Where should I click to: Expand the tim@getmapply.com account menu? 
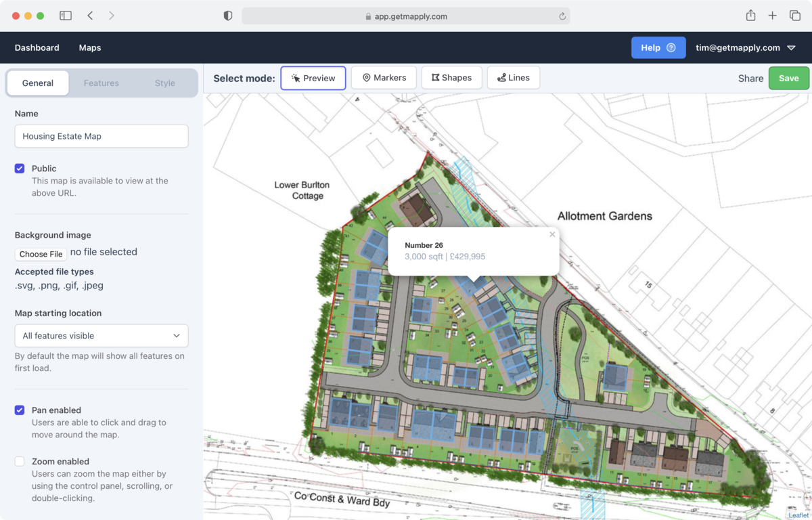tap(792, 47)
